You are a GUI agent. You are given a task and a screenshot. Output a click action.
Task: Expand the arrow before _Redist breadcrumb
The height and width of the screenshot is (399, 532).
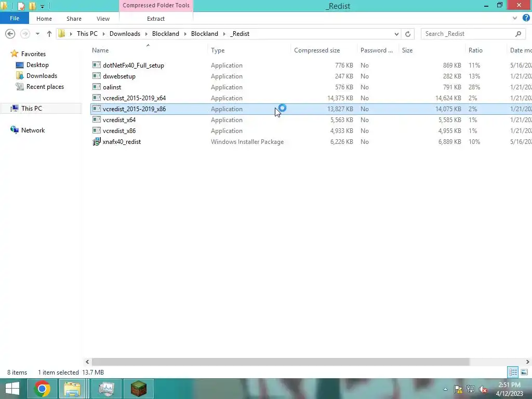click(224, 34)
